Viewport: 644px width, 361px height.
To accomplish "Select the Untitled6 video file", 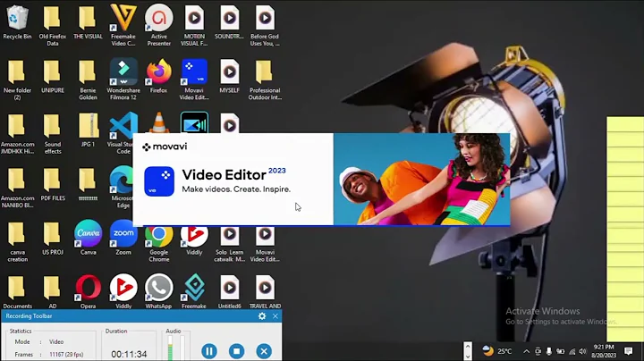I will pyautogui.click(x=229, y=292).
